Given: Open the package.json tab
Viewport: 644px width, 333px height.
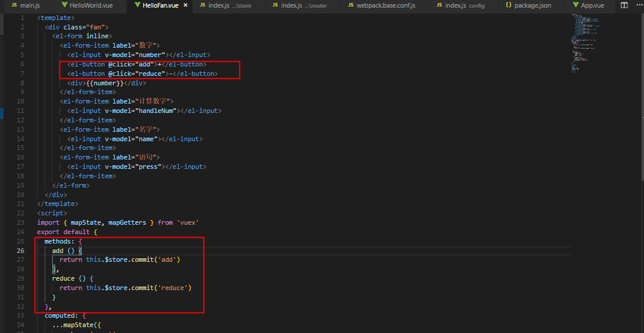Looking at the screenshot, I should point(528,5).
